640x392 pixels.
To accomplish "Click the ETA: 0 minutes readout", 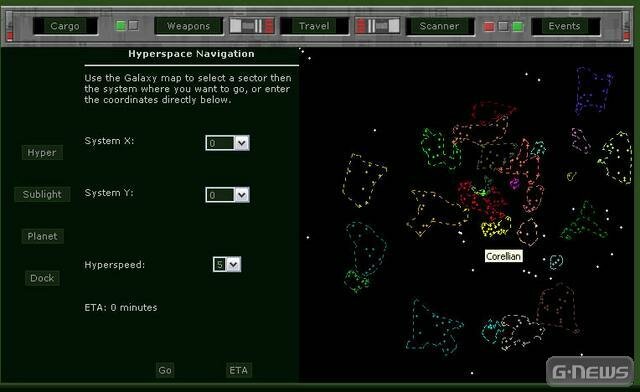I will [x=121, y=307].
